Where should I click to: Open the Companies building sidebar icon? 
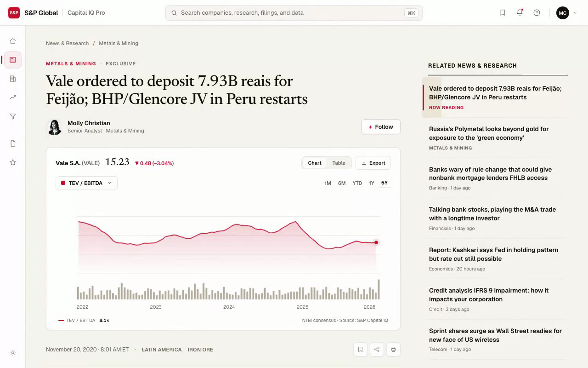coord(13,79)
